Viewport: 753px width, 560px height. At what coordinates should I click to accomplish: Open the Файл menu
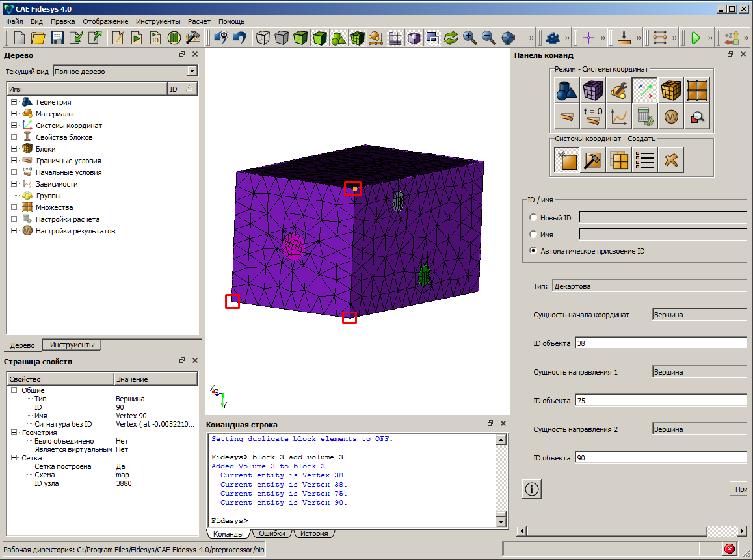tap(14, 21)
